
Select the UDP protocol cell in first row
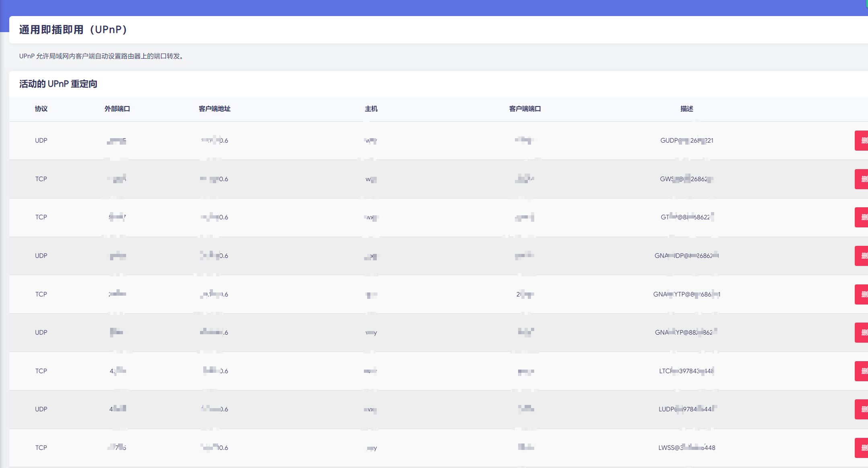pos(41,141)
